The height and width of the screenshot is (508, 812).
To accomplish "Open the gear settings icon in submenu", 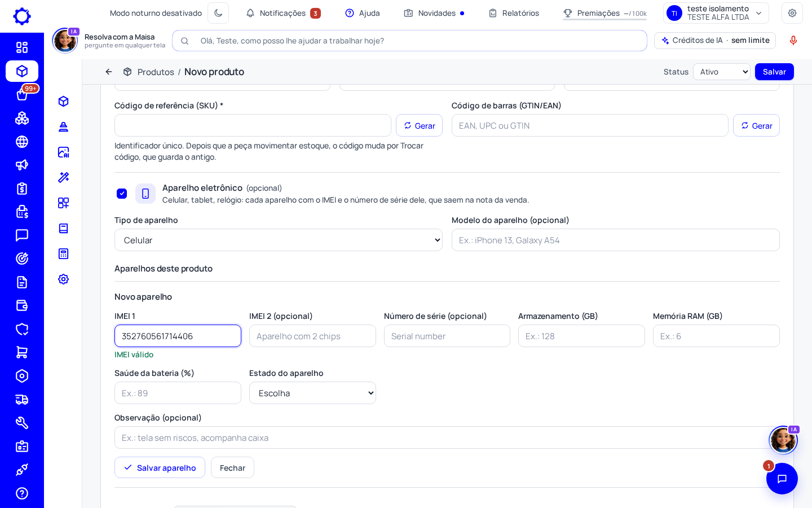I will pyautogui.click(x=63, y=279).
